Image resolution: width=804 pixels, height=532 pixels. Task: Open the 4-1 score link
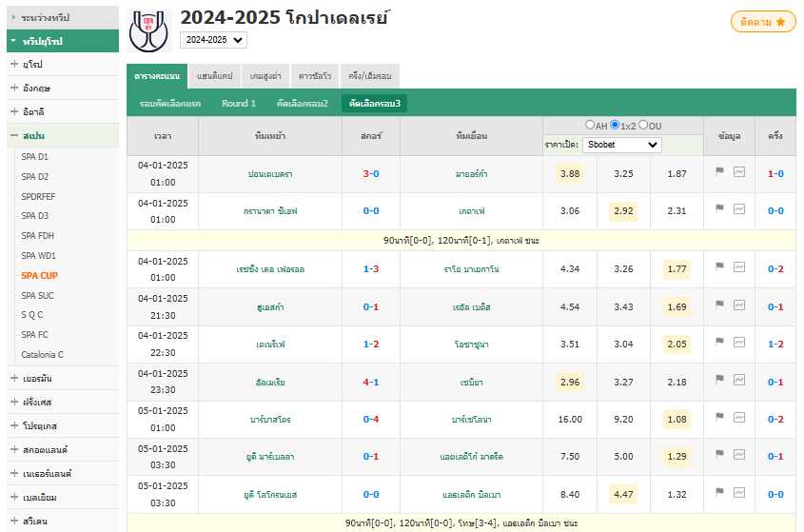pos(371,383)
